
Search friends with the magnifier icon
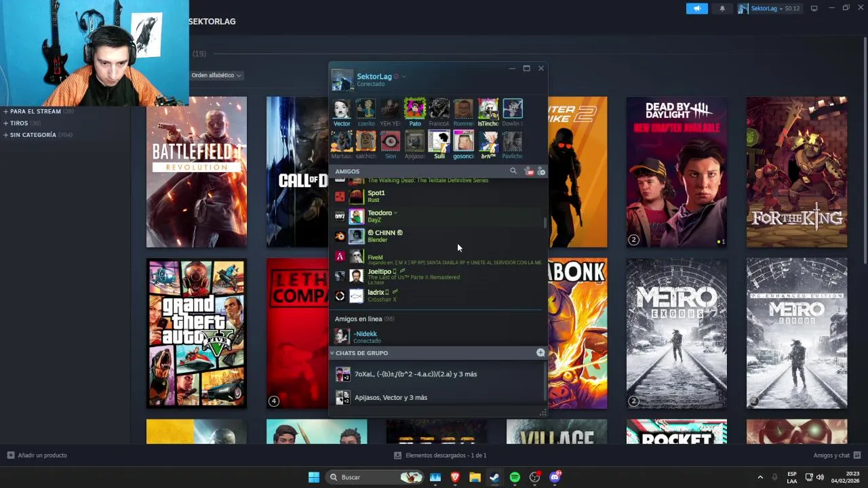tap(513, 171)
